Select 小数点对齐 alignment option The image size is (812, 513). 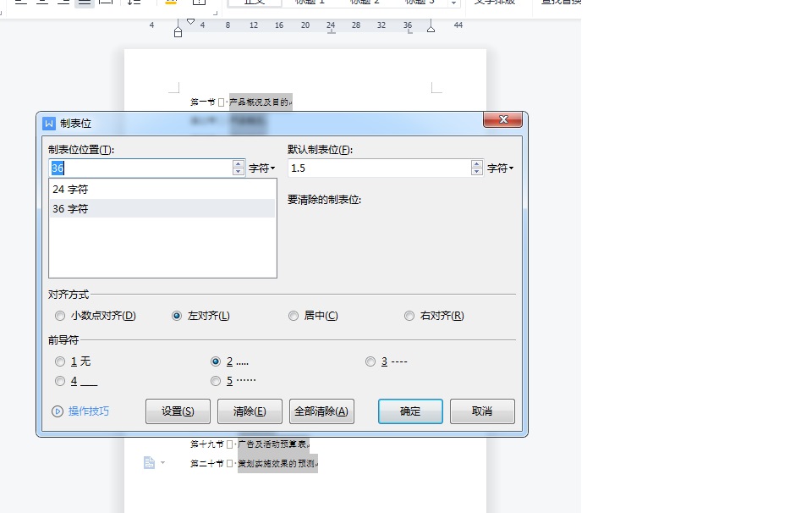point(59,316)
